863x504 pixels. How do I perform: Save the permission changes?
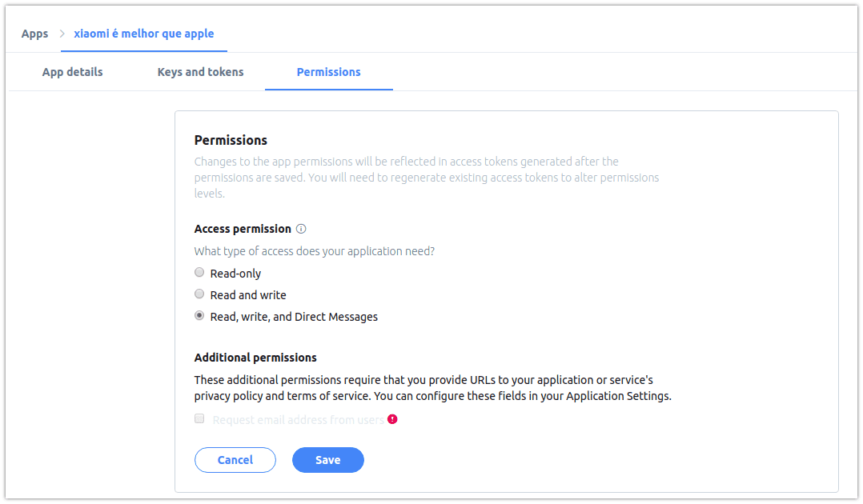(x=327, y=460)
